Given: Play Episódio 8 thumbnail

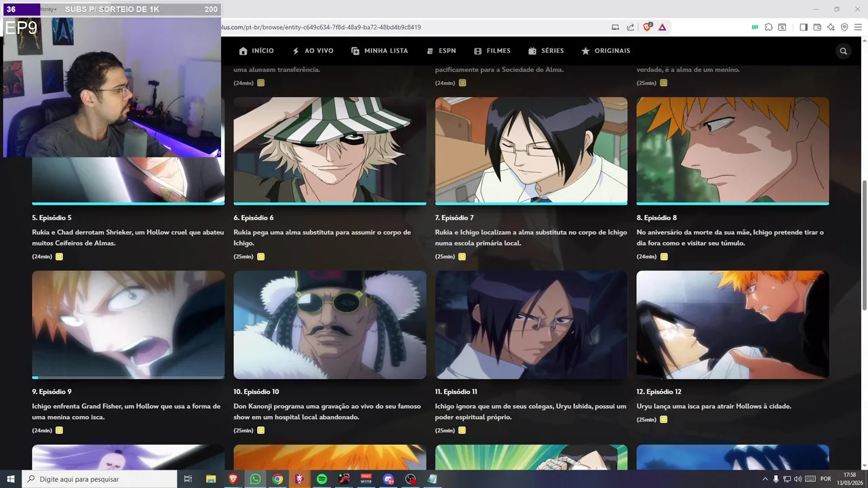Looking at the screenshot, I should pyautogui.click(x=732, y=150).
